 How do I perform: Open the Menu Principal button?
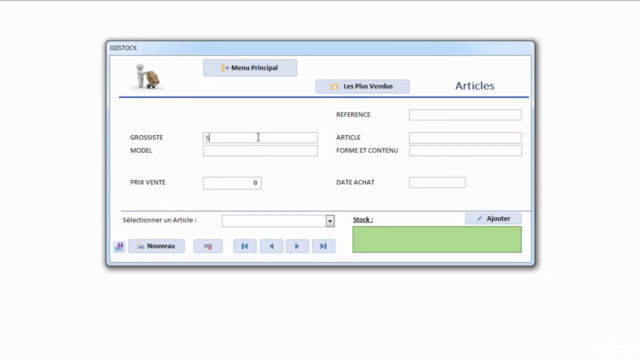tap(250, 68)
